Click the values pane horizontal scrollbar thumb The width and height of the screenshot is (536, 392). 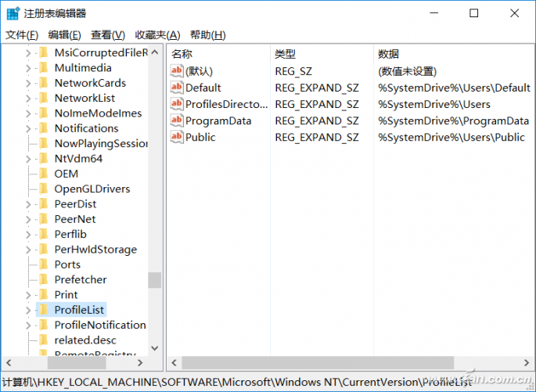tap(318, 362)
